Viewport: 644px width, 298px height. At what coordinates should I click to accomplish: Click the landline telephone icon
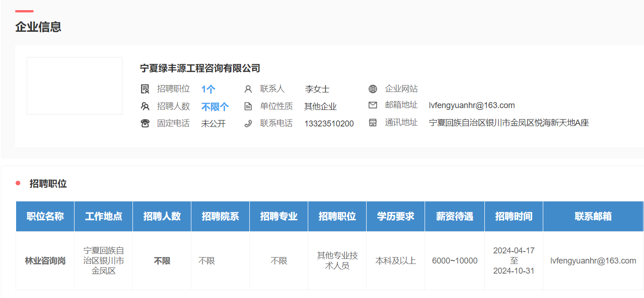point(145,123)
